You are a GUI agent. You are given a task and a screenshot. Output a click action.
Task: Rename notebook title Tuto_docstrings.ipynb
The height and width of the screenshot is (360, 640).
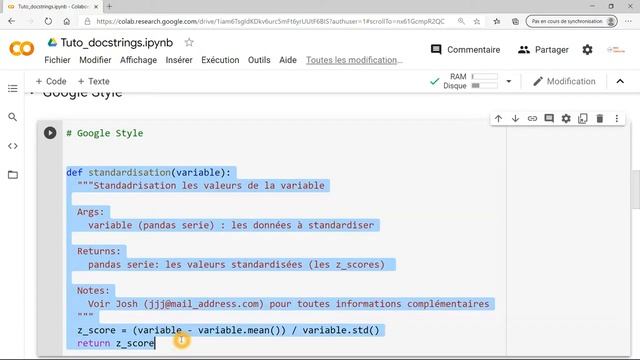[x=117, y=42]
